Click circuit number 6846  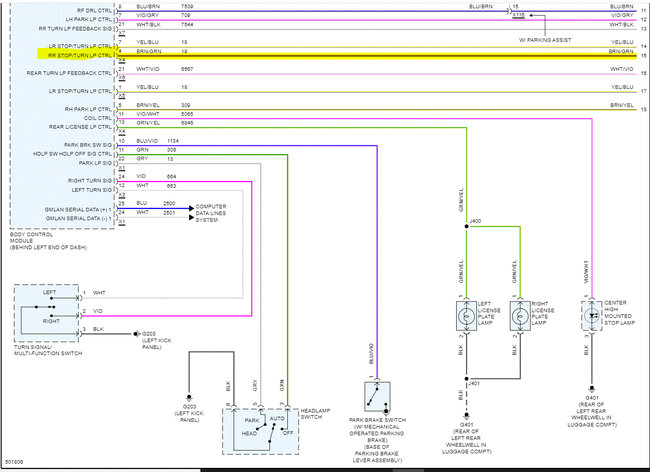[187, 123]
